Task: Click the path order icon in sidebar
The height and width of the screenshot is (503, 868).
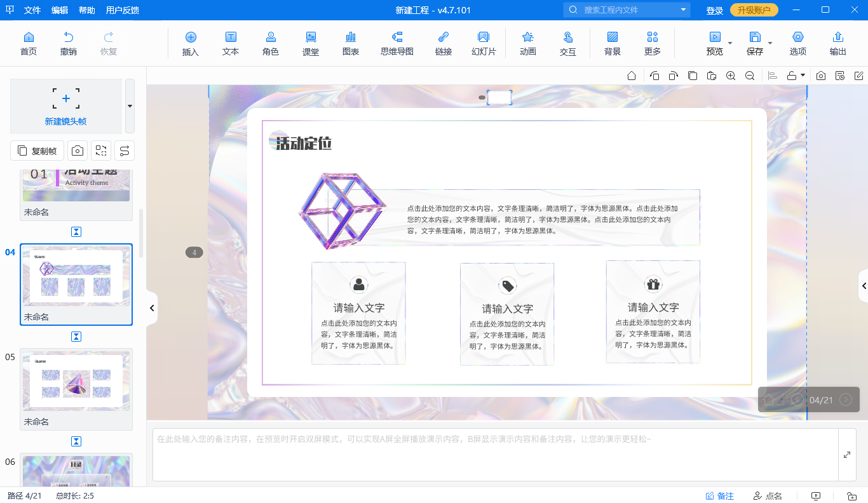Action: coord(125,151)
